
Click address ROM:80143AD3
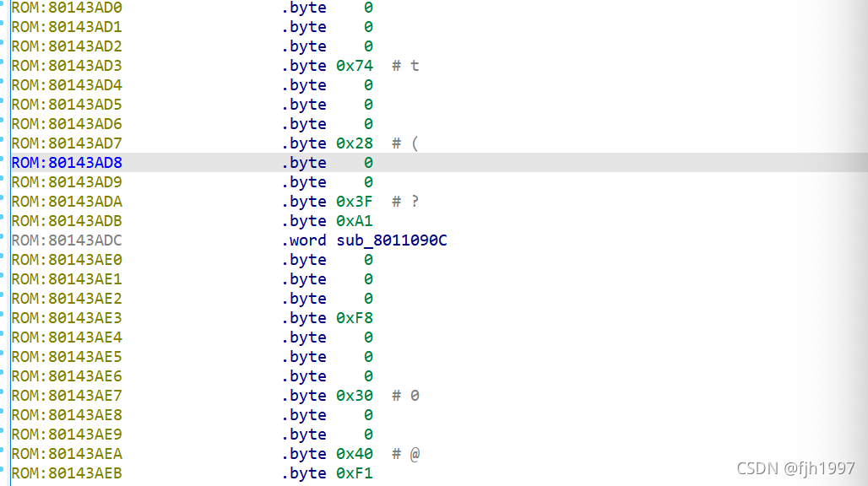(x=67, y=66)
